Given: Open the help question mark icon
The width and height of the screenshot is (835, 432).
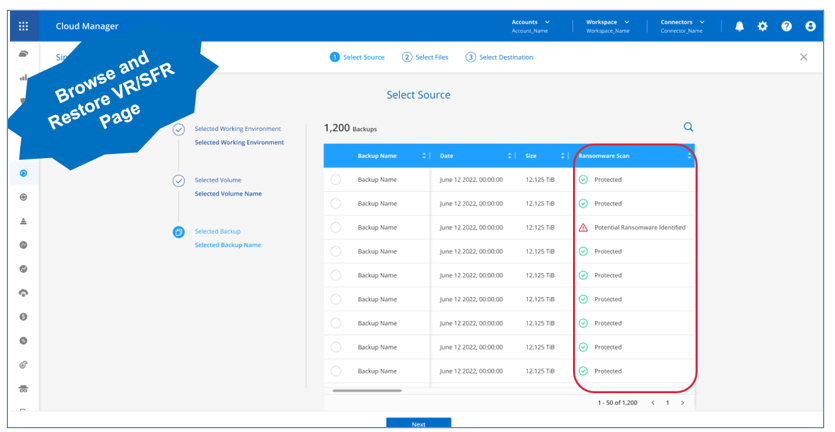Looking at the screenshot, I should (786, 26).
